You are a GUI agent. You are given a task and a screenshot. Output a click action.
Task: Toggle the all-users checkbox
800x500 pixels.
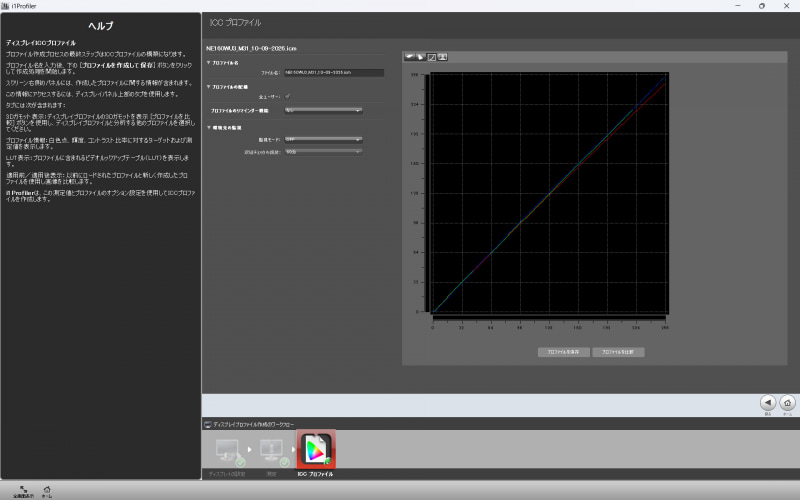pyautogui.click(x=288, y=96)
